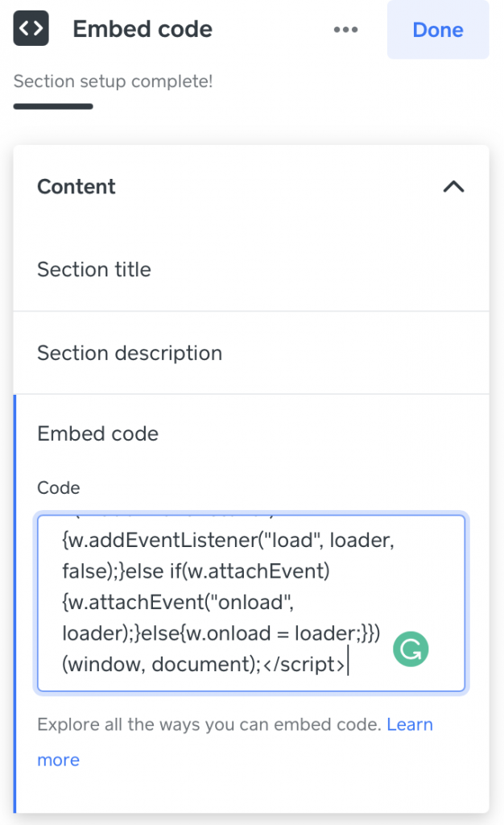Click the Grammarly icon in the code box
The image size is (504, 825).
pyautogui.click(x=411, y=648)
